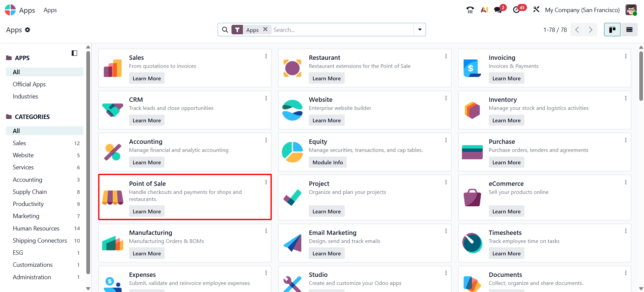Image resolution: width=644 pixels, height=292 pixels.
Task: Click the Expenses app title
Action: (142, 275)
